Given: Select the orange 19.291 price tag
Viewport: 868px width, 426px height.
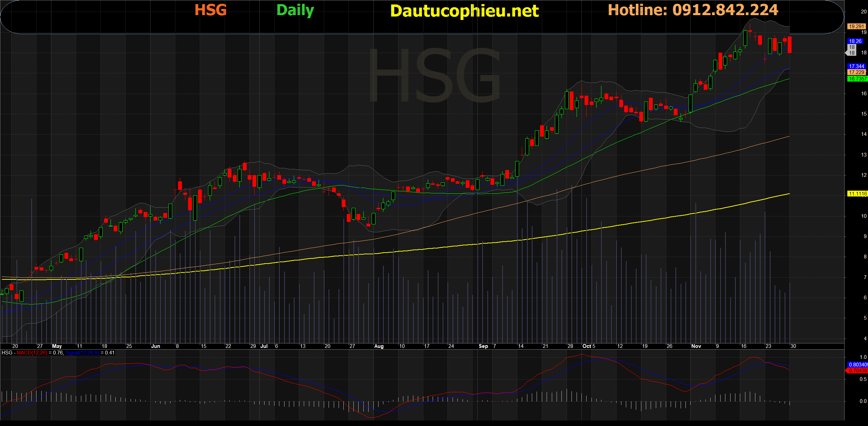Looking at the screenshot, I should (856, 26).
